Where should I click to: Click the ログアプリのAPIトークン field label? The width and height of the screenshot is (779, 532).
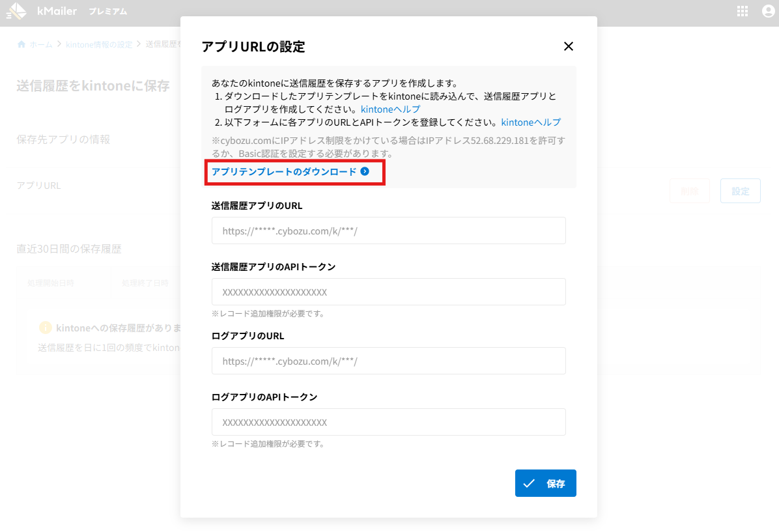pos(264,397)
